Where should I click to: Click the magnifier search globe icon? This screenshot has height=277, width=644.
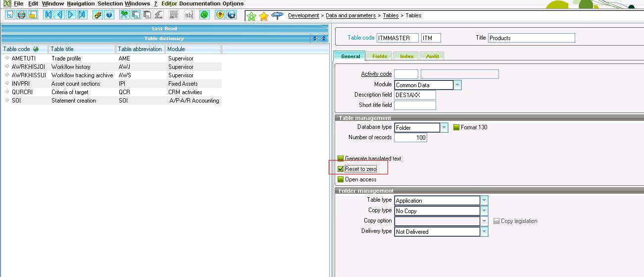point(232,15)
